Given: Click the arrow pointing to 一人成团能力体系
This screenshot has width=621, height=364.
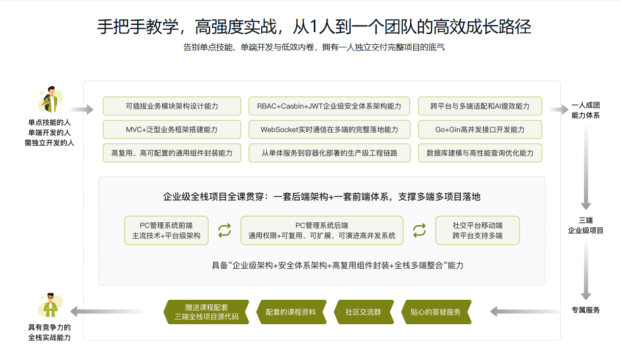Looking at the screenshot, I should [558, 109].
